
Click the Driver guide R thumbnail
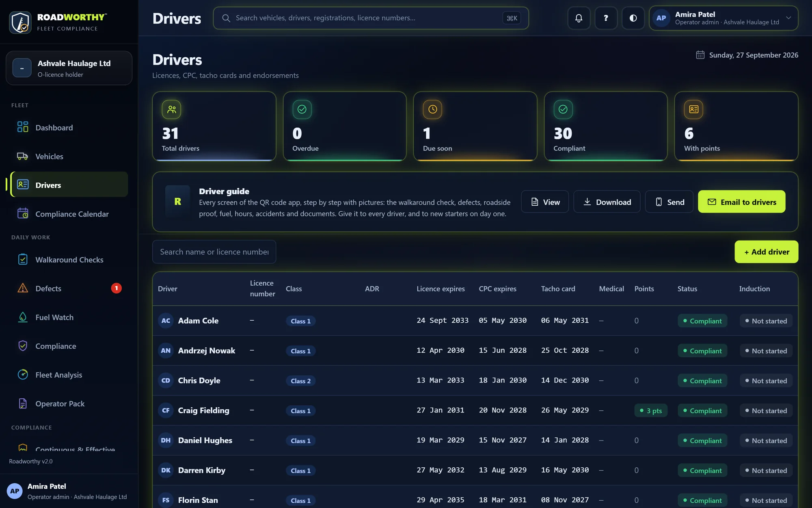pos(177,202)
